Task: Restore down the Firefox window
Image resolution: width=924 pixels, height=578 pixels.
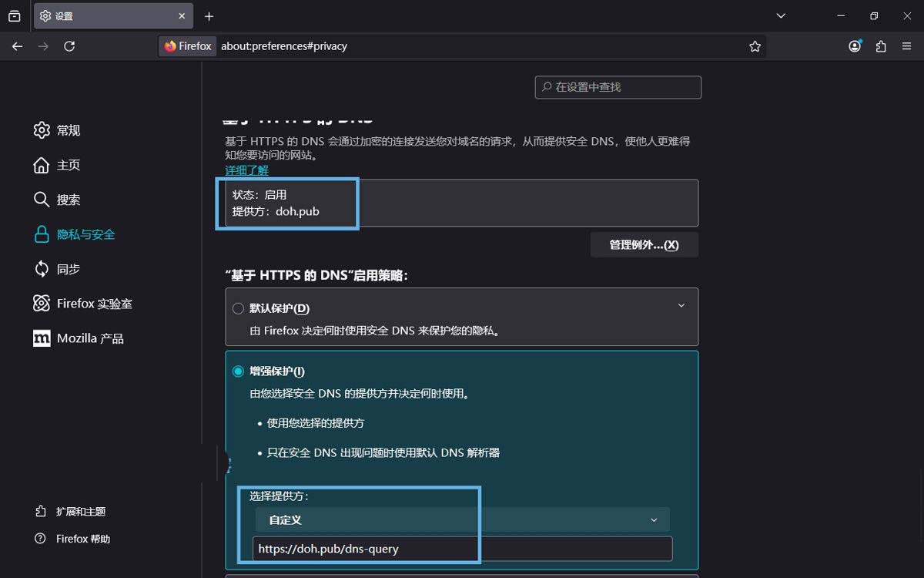Action: [874, 16]
